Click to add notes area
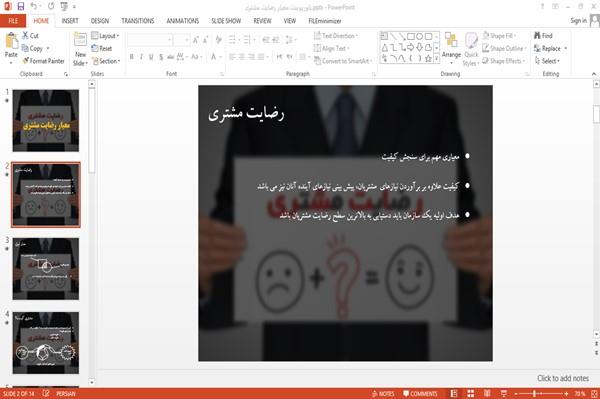This screenshot has width=600, height=399. [562, 378]
